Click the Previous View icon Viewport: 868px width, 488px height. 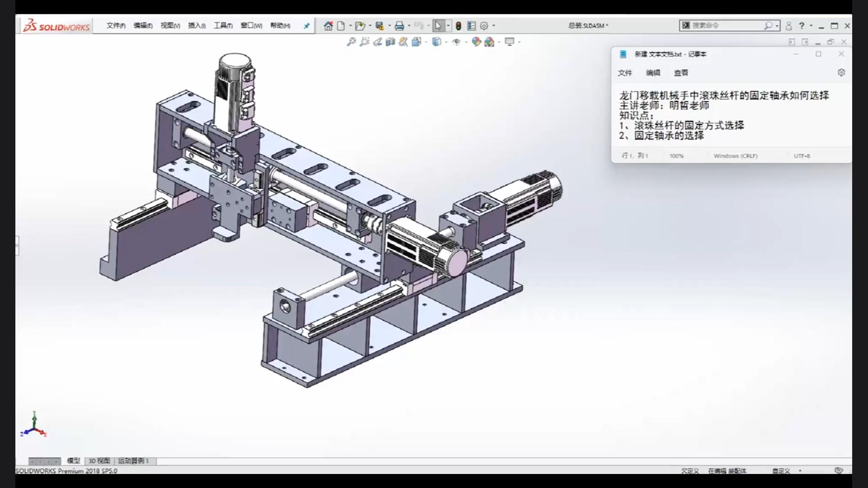click(377, 42)
